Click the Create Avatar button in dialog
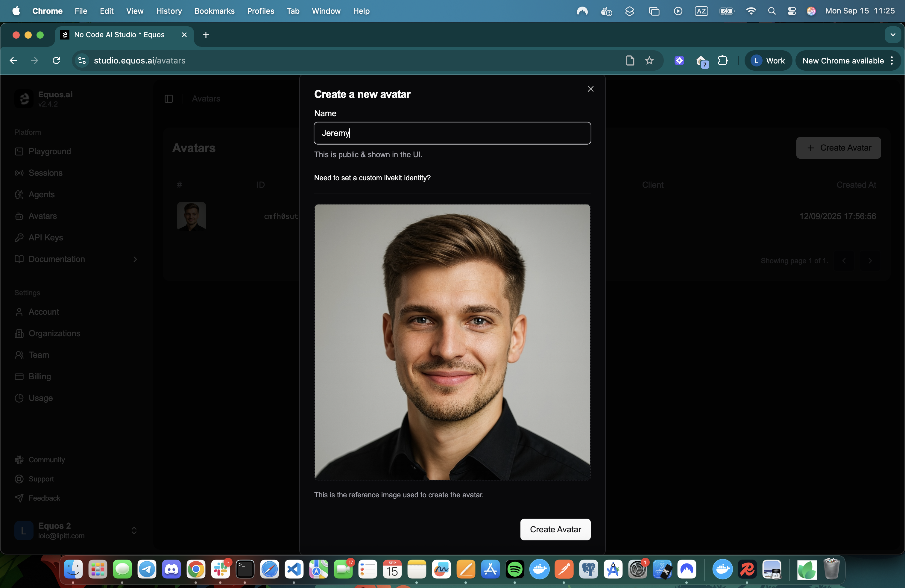 point(555,529)
